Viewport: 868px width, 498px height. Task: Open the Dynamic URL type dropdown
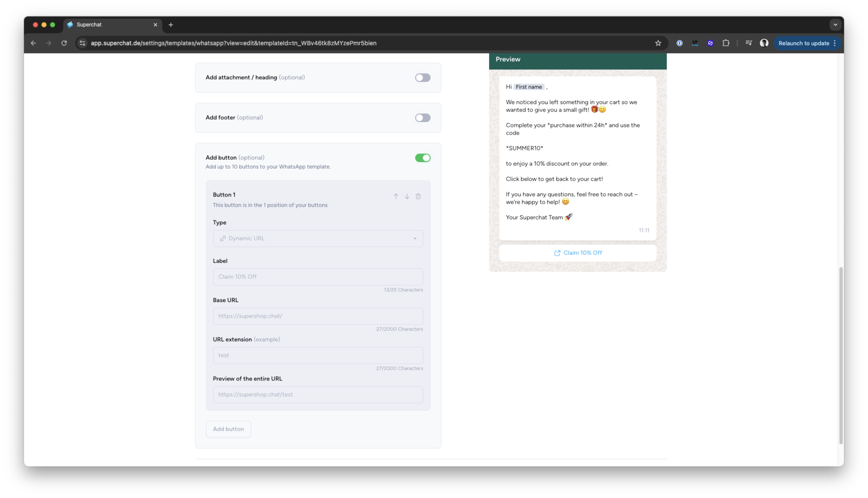(318, 238)
